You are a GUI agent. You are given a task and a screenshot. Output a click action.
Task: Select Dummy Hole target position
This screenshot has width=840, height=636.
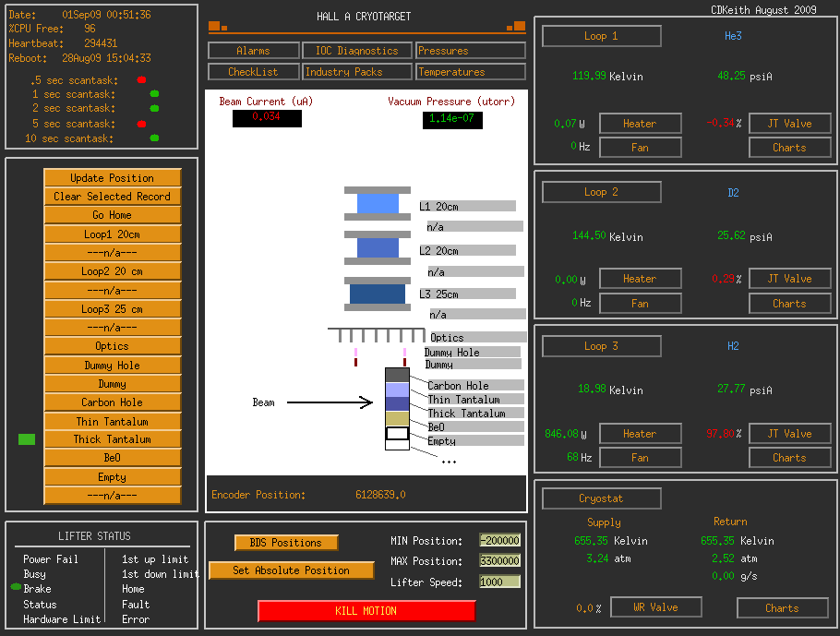tap(113, 366)
